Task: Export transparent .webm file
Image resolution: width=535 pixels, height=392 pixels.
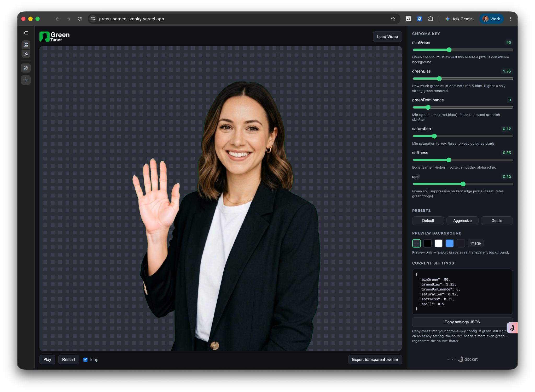Action: coord(375,360)
